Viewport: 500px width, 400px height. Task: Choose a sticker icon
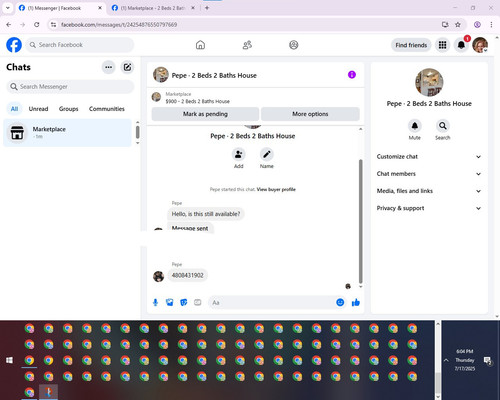pos(184,302)
